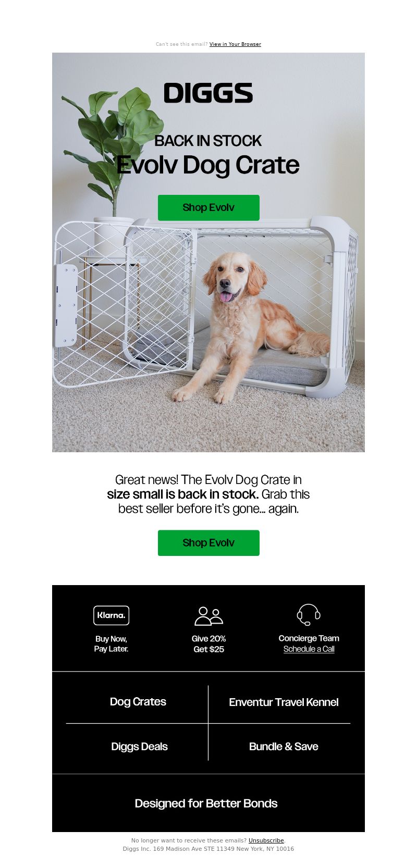Viewport: 417px width, 868px height.
Task: Open the Bundle & Save link
Action: point(284,747)
